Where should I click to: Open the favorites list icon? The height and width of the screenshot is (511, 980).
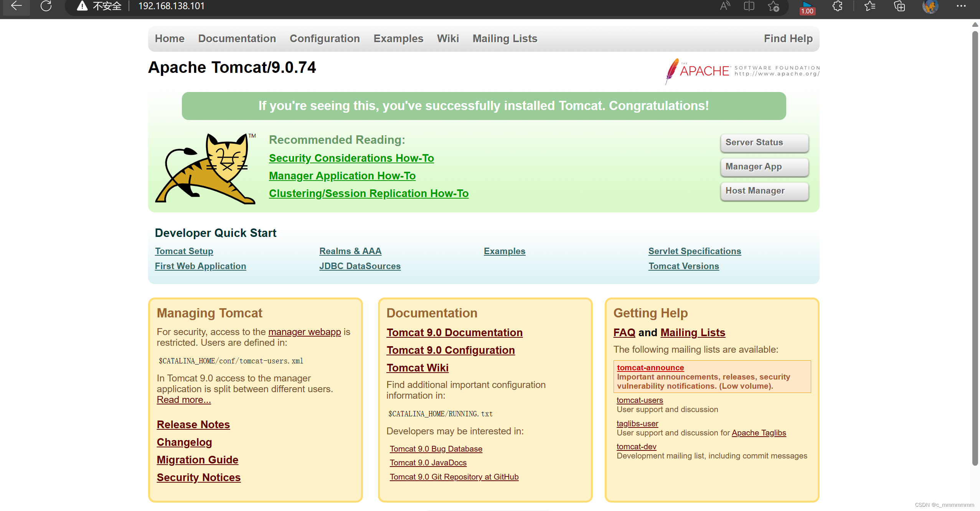point(870,6)
